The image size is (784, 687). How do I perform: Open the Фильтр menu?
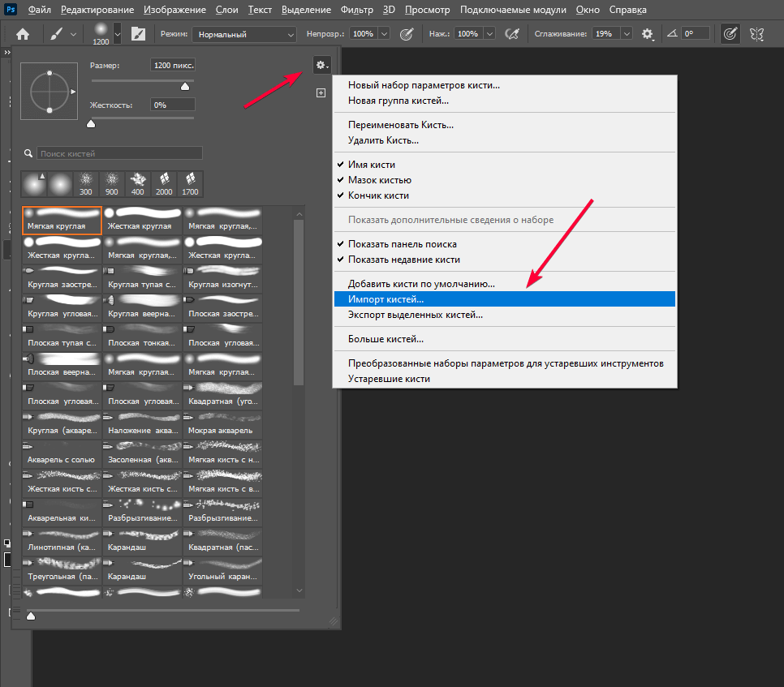pyautogui.click(x=357, y=10)
